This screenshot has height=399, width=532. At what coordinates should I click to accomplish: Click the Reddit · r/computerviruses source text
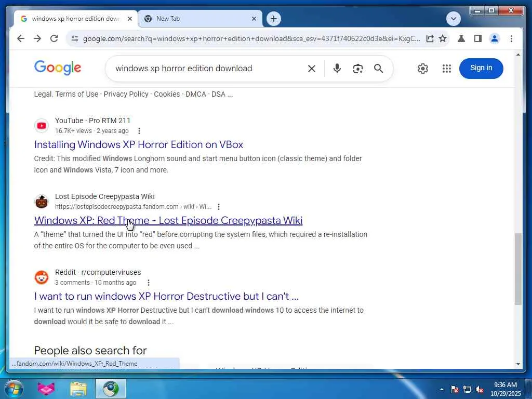98,272
